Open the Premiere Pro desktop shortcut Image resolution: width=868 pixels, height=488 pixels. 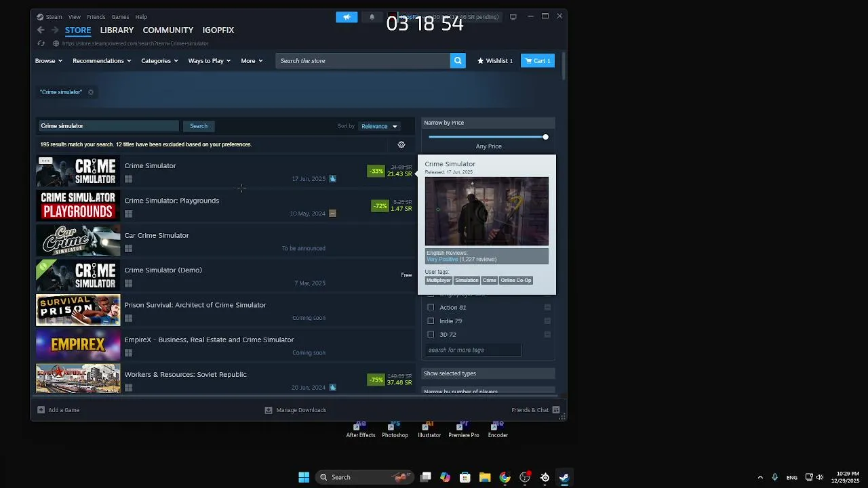464,430
